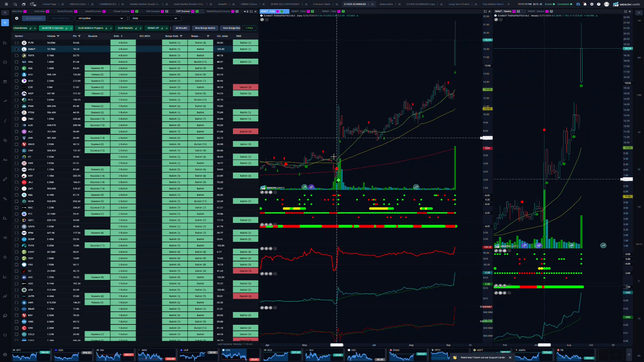Image resolution: width=644 pixels, height=362 pixels.
Task: Switch to the Seasonality tab
Action: point(386,4)
